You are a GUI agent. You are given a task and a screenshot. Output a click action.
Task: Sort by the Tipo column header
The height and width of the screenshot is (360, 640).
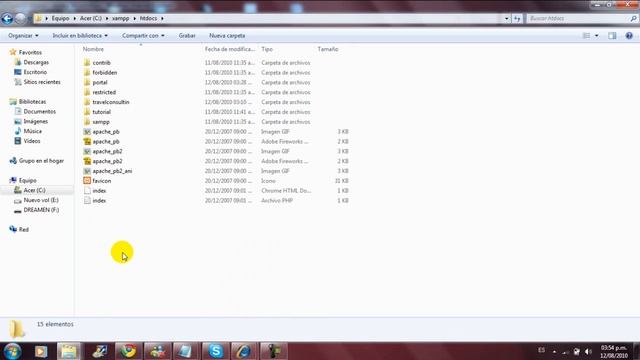click(267, 49)
